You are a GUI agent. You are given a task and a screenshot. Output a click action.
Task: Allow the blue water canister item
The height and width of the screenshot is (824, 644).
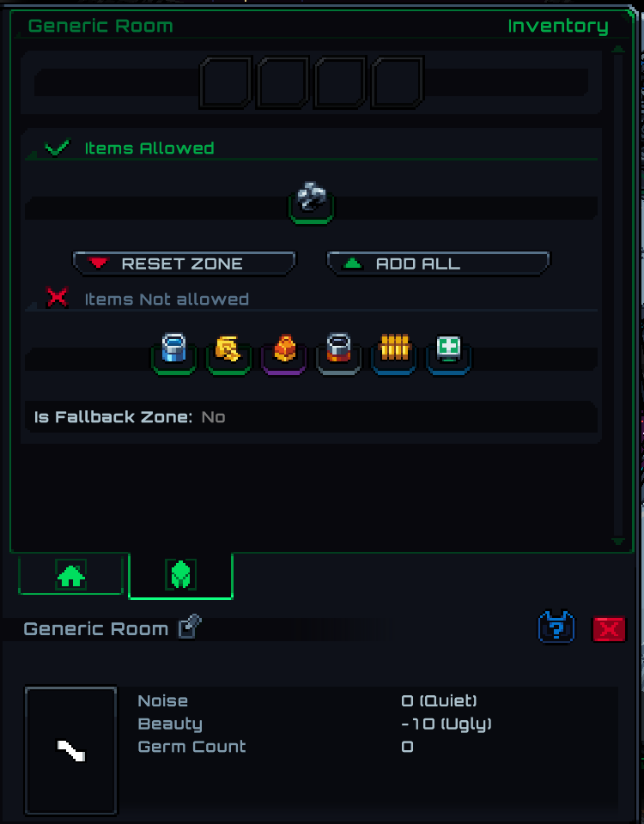coord(174,353)
